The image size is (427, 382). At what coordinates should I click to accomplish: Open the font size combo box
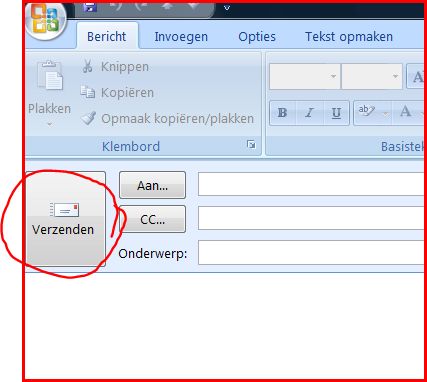(x=372, y=76)
